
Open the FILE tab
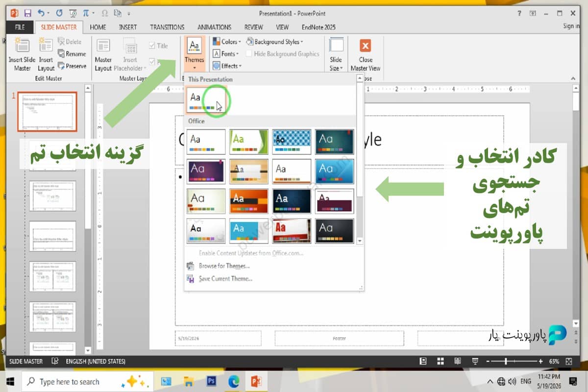pos(20,27)
